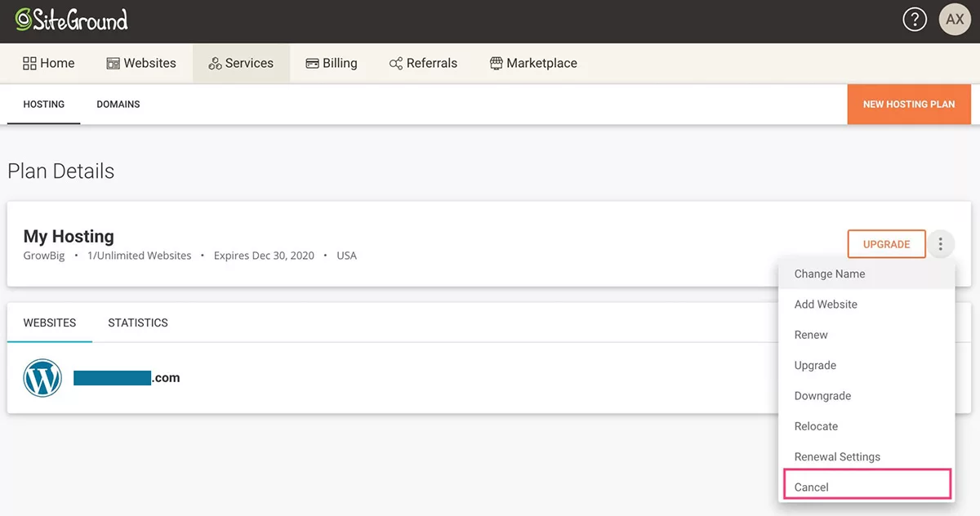This screenshot has height=516, width=980.
Task: Switch to the Domains tab
Action: [x=118, y=105]
